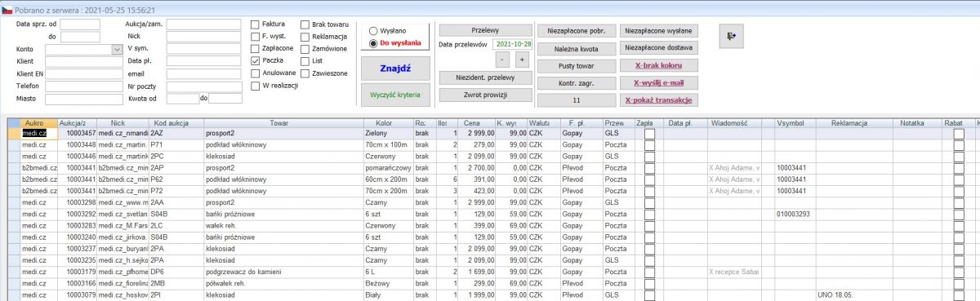The image size is (980, 301).
Task: Open the Data przelewów date picker
Action: (x=513, y=44)
